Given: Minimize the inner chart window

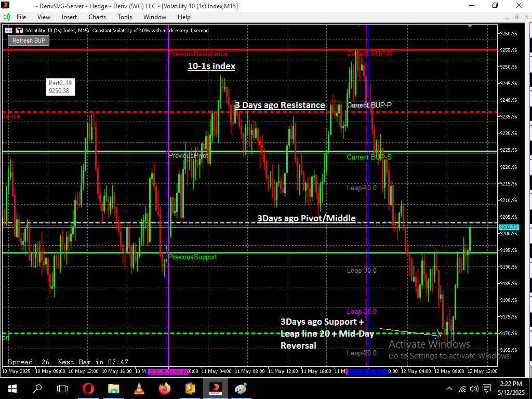Looking at the screenshot, I should coord(507,17).
